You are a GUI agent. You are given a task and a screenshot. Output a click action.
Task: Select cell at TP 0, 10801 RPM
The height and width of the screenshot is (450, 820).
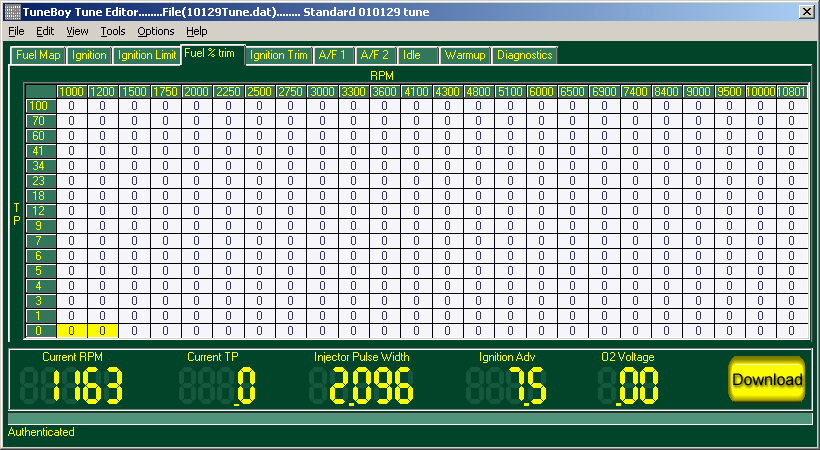(792, 331)
